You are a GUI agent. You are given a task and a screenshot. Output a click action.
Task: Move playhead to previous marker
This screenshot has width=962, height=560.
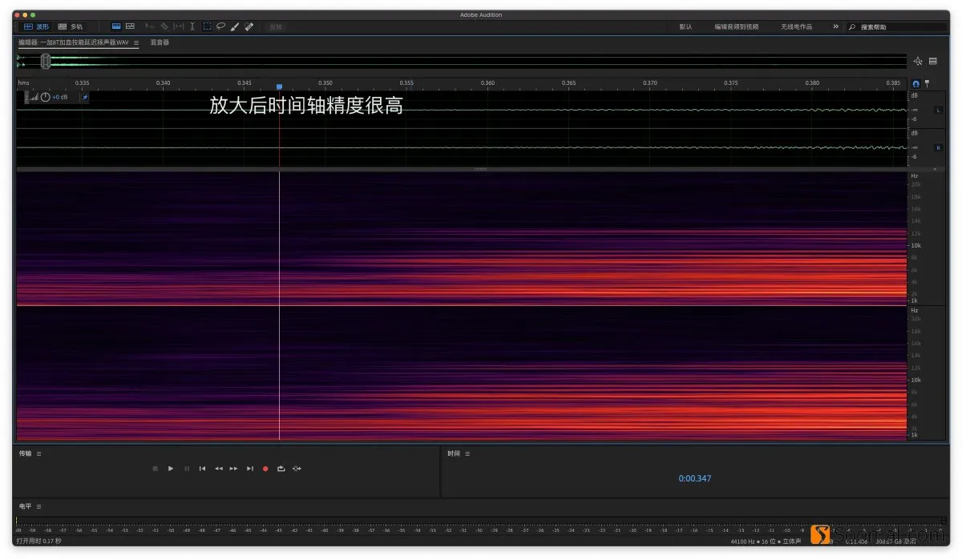click(x=202, y=469)
